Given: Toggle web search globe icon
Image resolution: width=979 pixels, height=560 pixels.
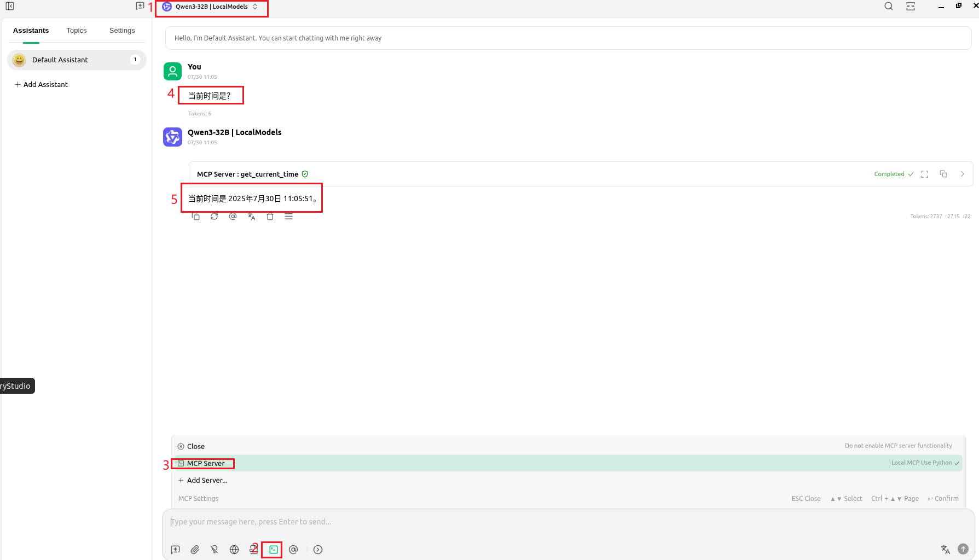Looking at the screenshot, I should click(x=234, y=550).
